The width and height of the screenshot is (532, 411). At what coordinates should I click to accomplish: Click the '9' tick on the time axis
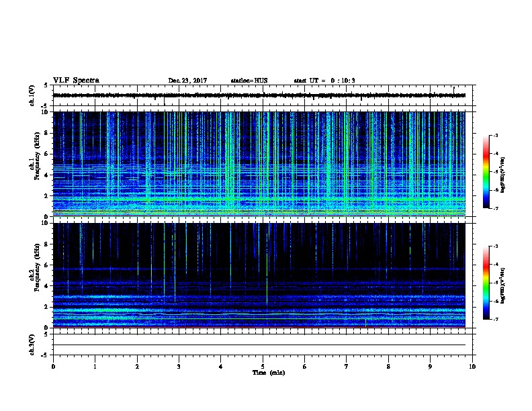coord(430,367)
